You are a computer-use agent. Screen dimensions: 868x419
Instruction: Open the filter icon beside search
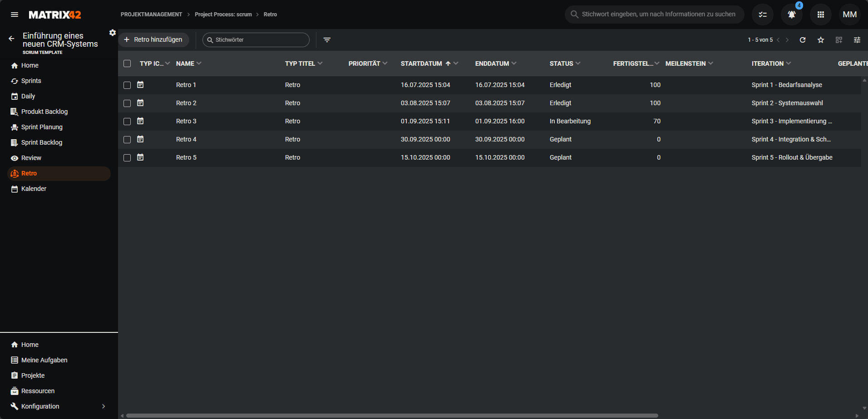[327, 40]
